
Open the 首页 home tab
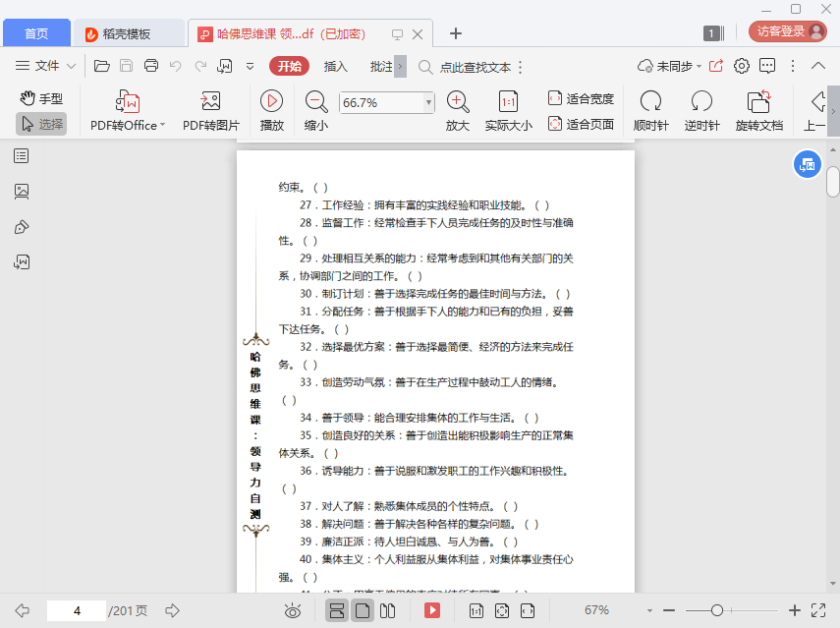click(x=36, y=33)
